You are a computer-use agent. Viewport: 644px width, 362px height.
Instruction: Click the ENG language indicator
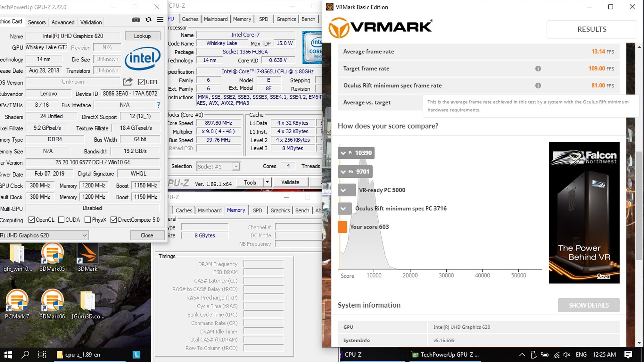click(x=581, y=355)
